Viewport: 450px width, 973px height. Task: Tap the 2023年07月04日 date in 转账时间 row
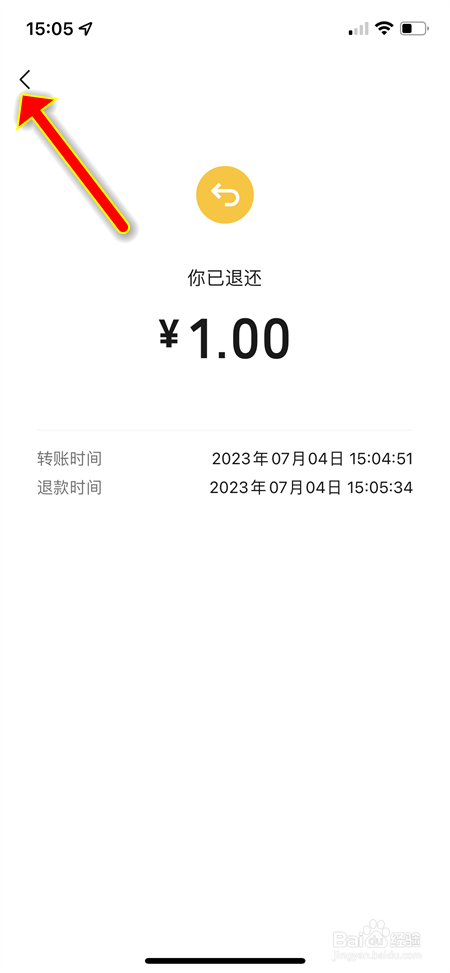coord(277,459)
